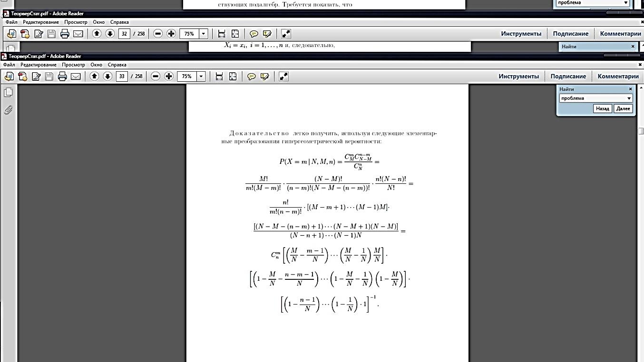Open the Окно menu in the page 32 window
Image resolution: width=644 pixels, height=362 pixels.
click(99, 22)
